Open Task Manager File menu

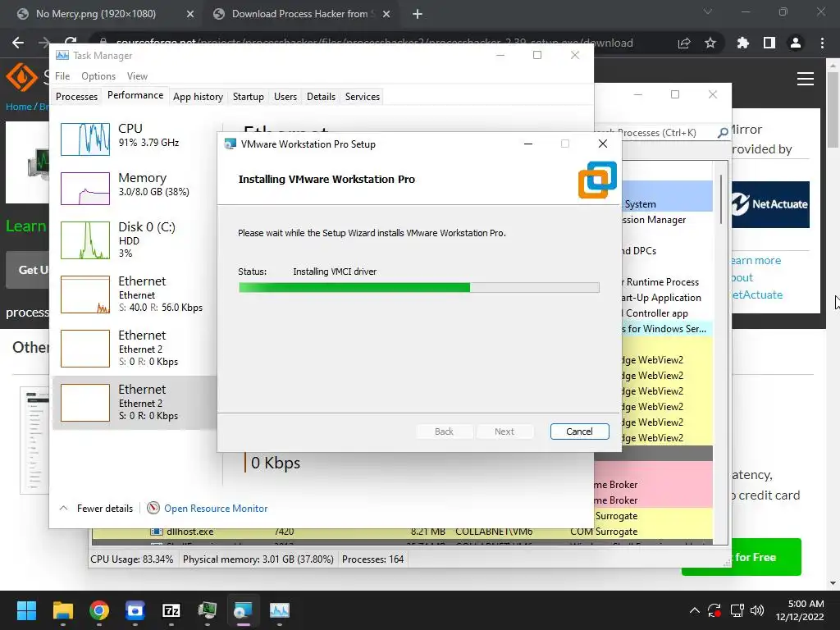pos(62,76)
